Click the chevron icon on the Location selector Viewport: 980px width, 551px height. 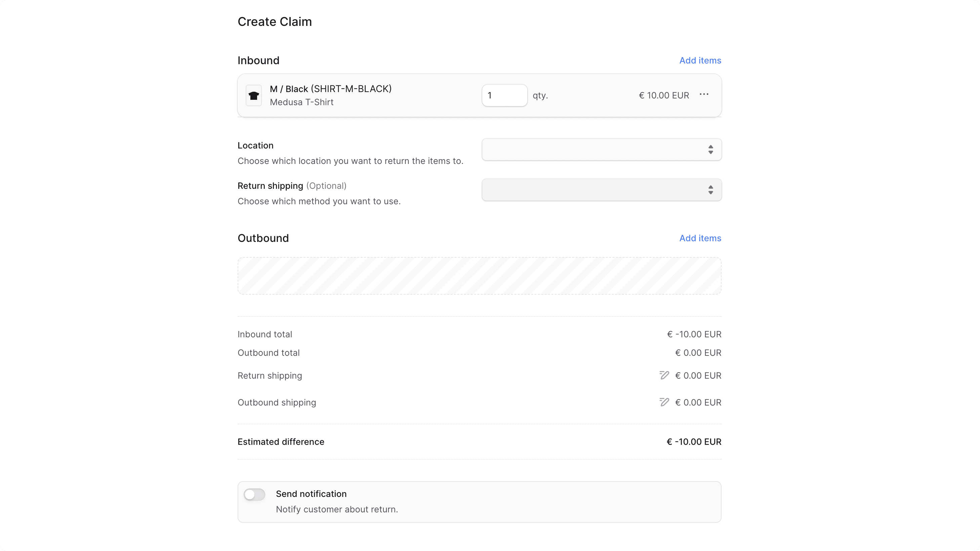pyautogui.click(x=711, y=150)
